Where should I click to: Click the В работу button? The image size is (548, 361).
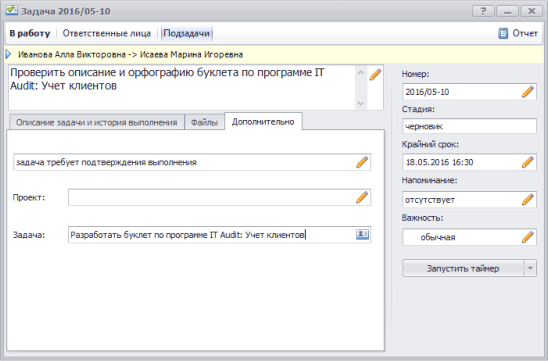tap(30, 33)
